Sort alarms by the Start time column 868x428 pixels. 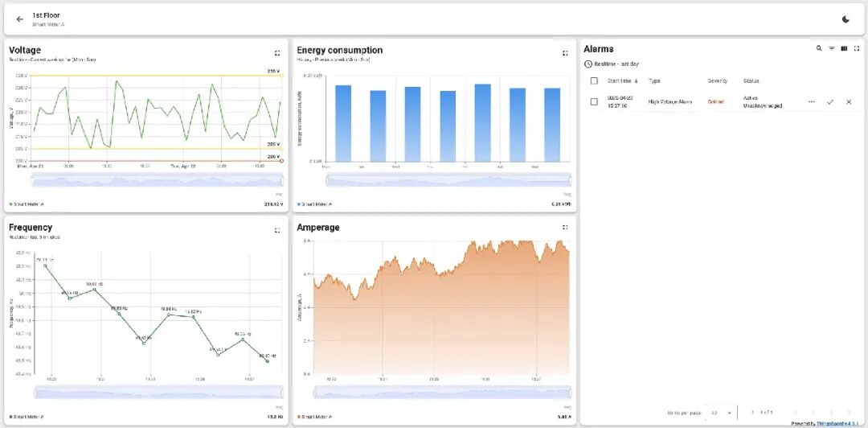coord(622,81)
